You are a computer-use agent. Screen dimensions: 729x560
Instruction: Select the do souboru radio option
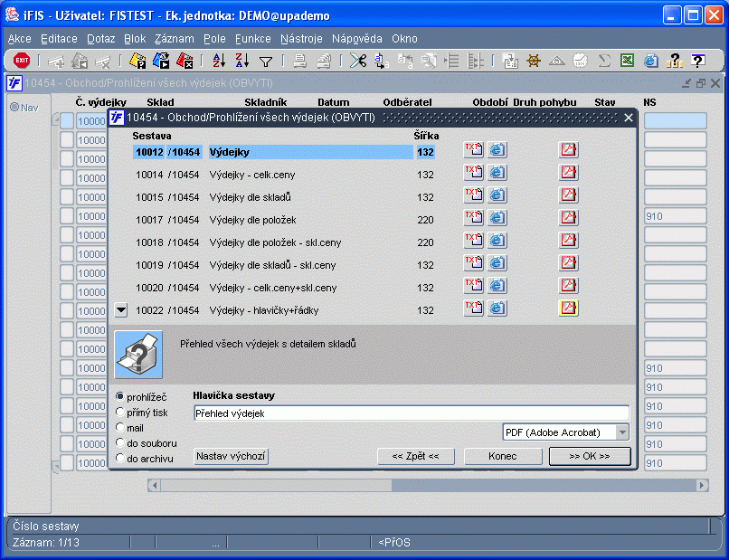[x=120, y=442]
